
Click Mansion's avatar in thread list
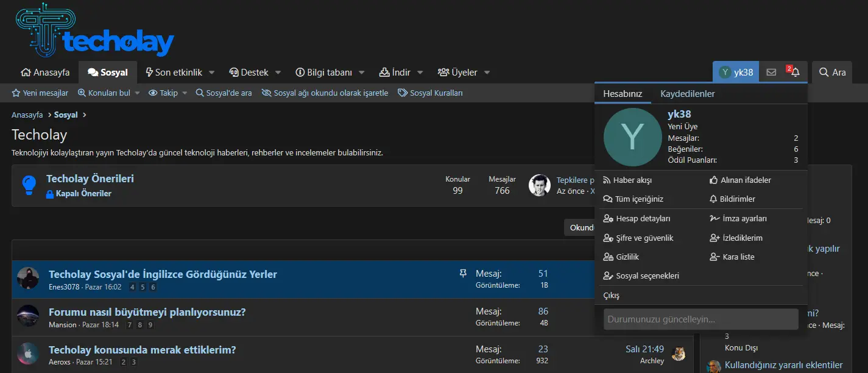[28, 316]
